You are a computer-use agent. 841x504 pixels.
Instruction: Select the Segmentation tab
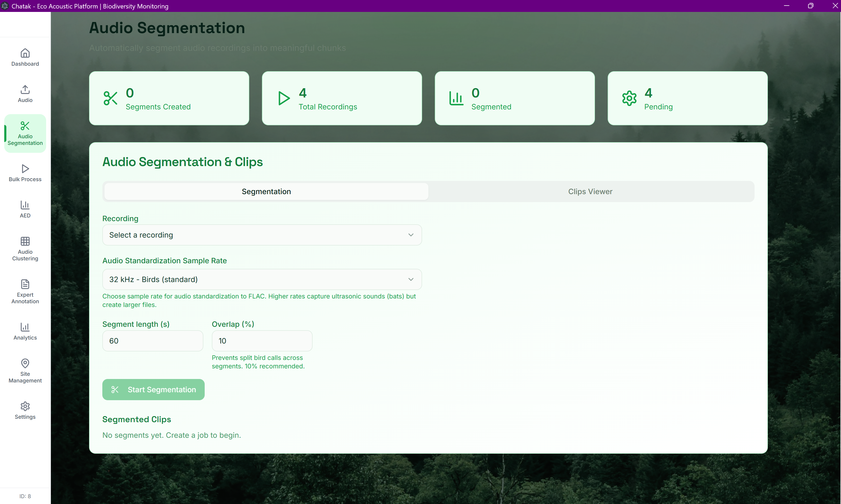click(x=266, y=191)
